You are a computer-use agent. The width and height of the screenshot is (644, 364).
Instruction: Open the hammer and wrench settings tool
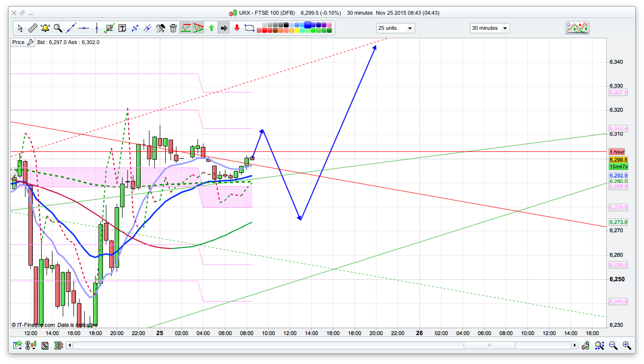pyautogui.click(x=160, y=28)
